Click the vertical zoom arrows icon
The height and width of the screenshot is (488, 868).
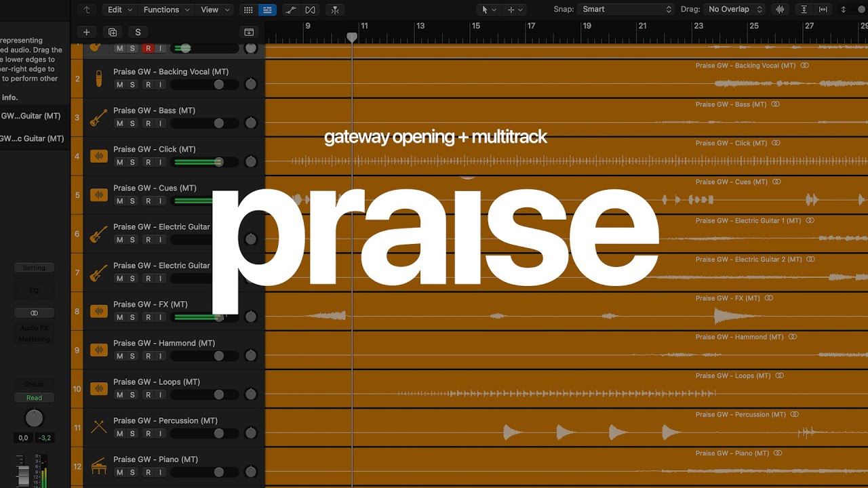[844, 9]
